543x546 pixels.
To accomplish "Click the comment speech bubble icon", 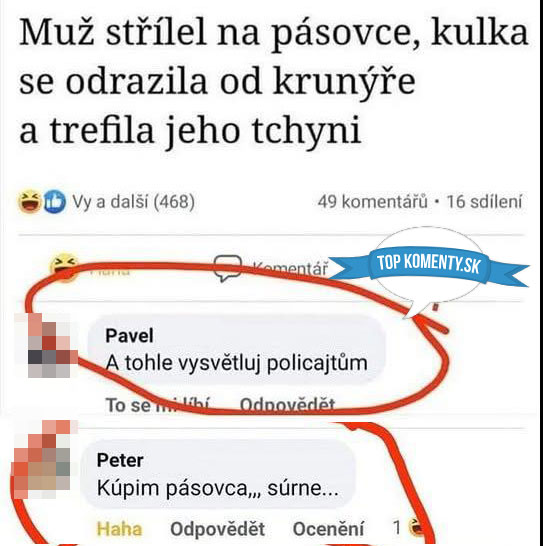I will 227,268.
